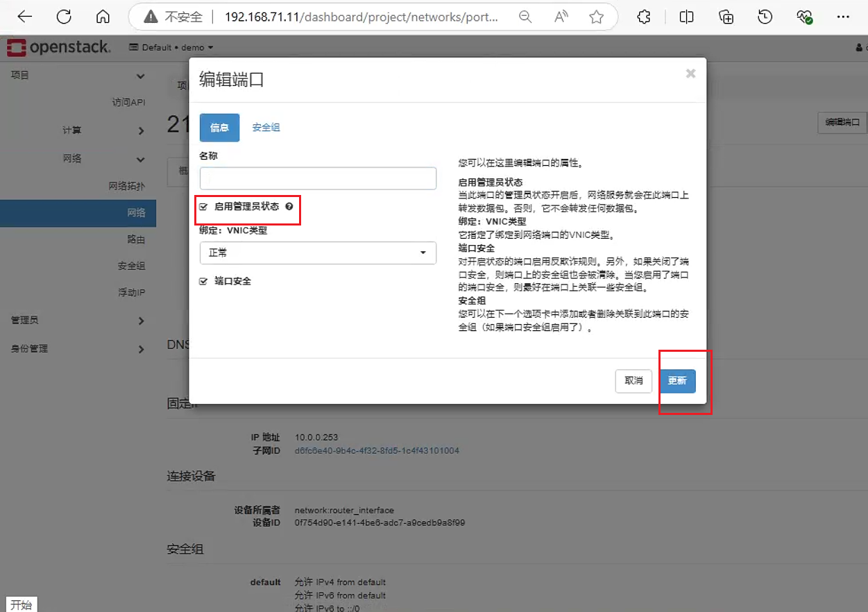
Task: Click the browser address bar URL
Action: tap(361, 17)
